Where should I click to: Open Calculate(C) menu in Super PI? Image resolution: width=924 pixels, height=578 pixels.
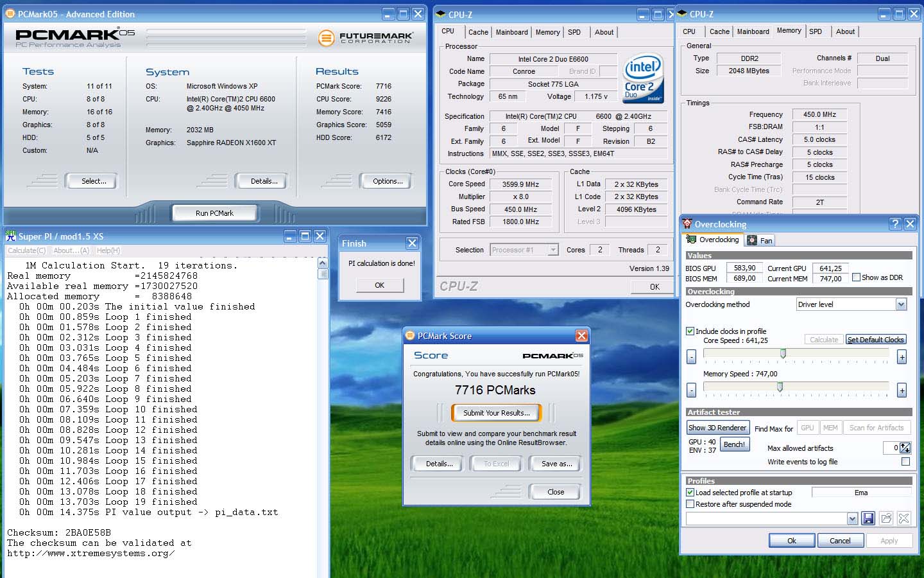(x=26, y=250)
